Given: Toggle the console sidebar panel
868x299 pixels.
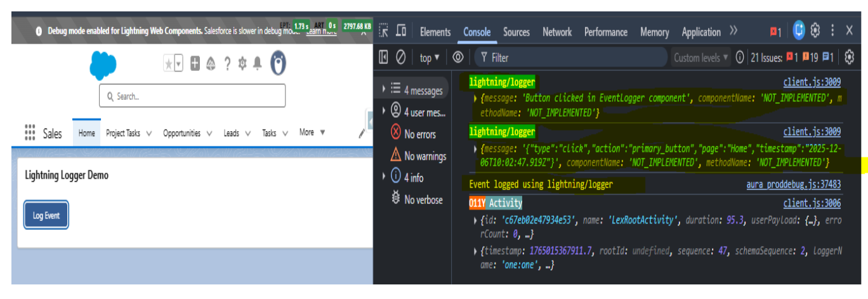Looking at the screenshot, I should click(383, 58).
